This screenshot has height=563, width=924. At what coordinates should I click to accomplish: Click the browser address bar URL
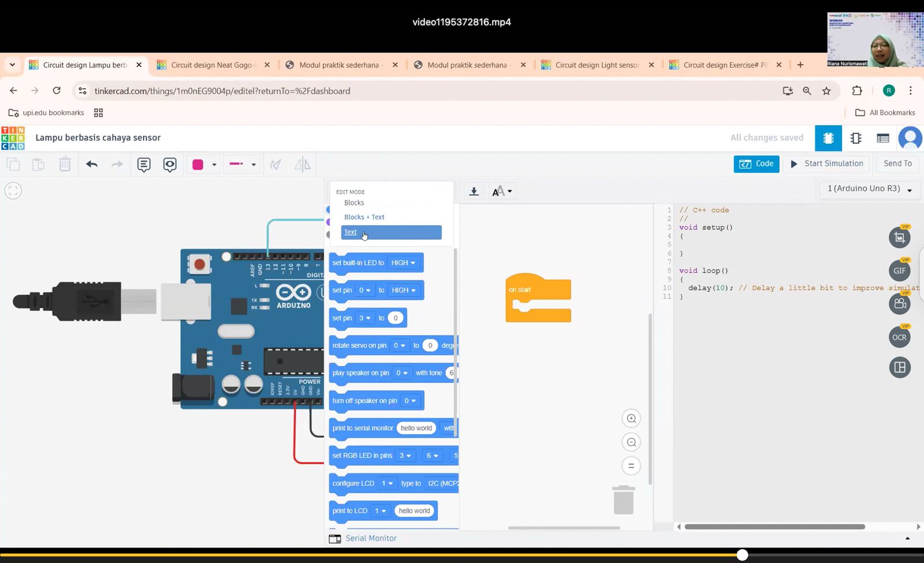(222, 91)
